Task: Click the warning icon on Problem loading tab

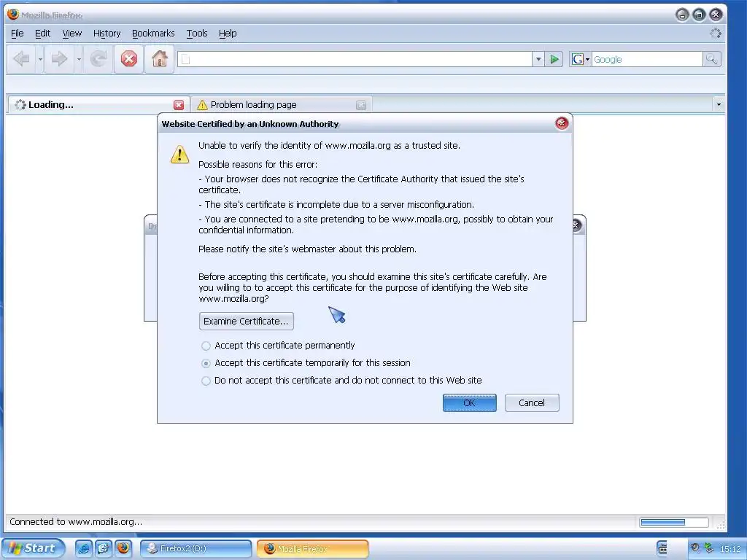Action: click(202, 105)
